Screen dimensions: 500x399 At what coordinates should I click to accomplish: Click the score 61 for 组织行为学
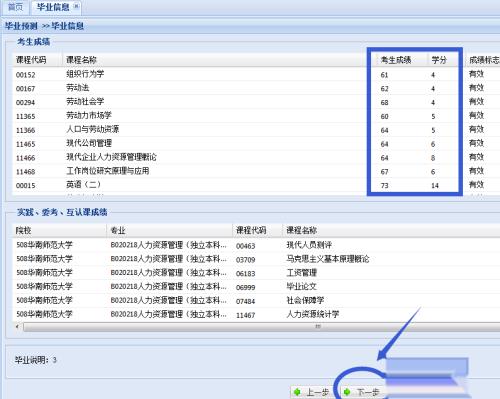tap(384, 75)
